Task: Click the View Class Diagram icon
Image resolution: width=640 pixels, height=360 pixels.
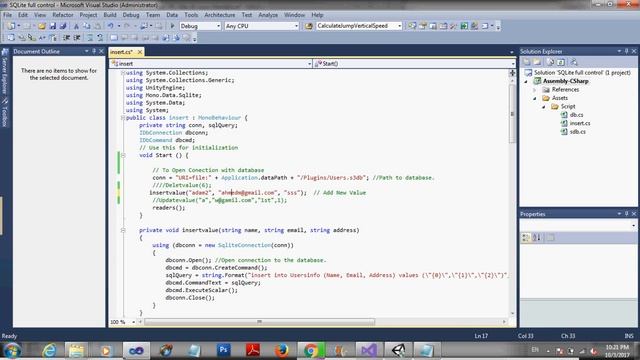Action: 574,62
